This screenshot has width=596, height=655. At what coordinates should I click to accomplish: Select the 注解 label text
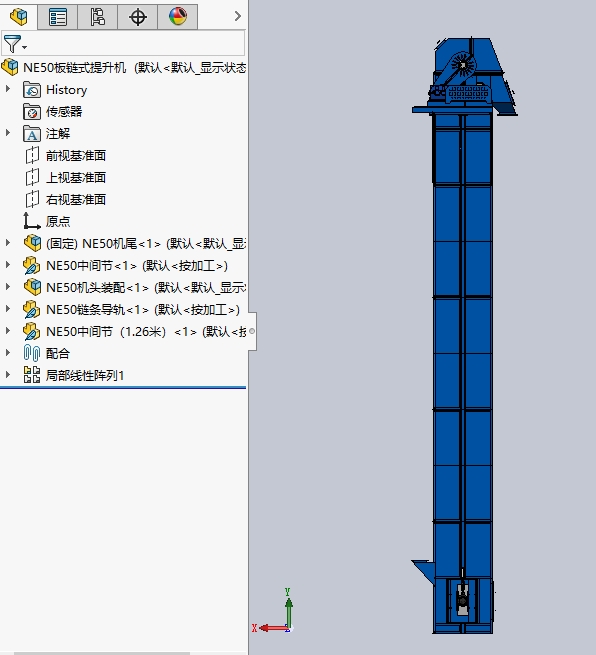pos(58,134)
